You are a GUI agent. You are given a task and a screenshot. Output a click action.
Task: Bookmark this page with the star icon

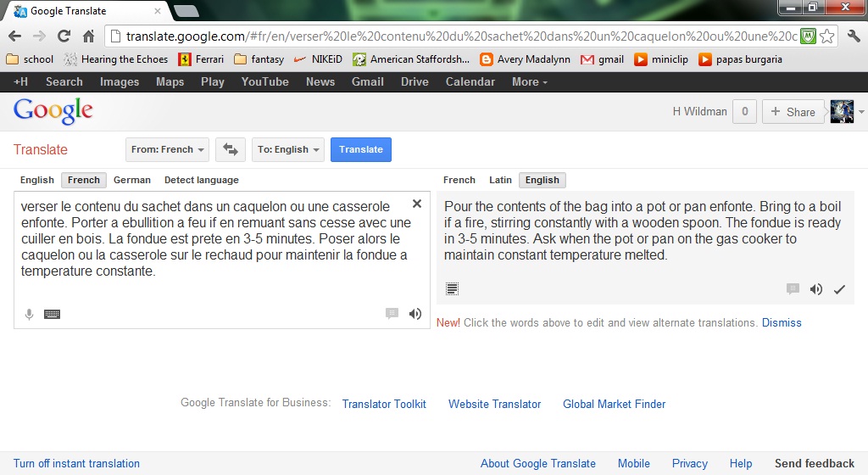pos(827,36)
